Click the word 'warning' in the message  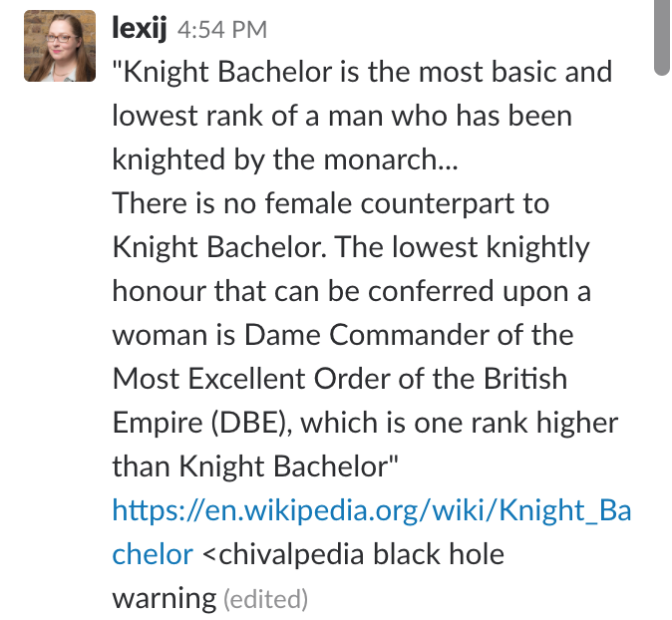click(x=165, y=599)
